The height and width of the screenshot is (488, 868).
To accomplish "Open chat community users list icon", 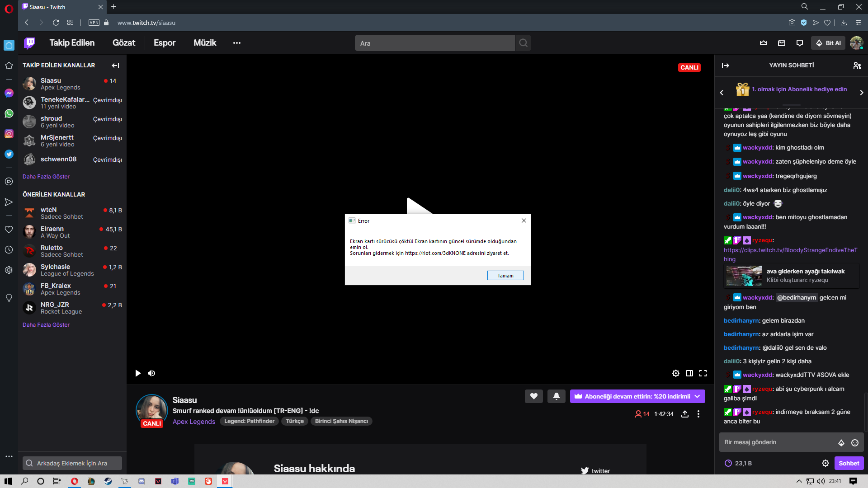I will click(x=857, y=66).
